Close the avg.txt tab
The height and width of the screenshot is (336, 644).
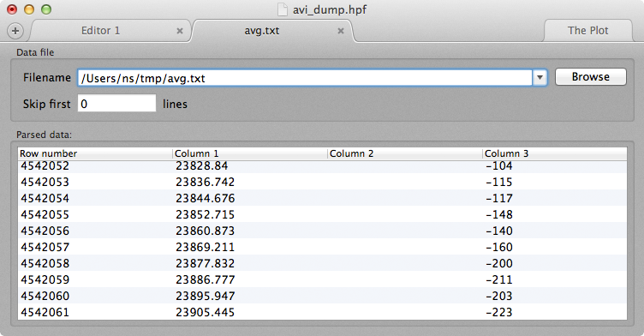pos(341,31)
